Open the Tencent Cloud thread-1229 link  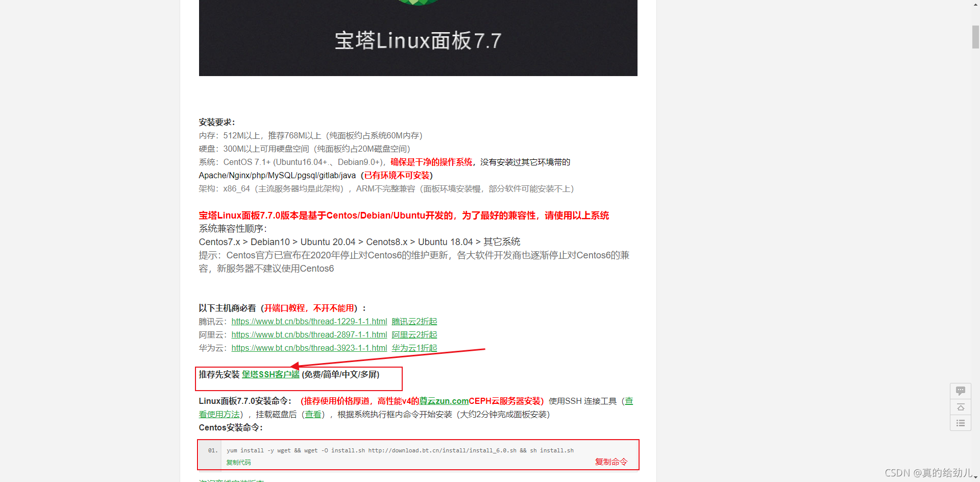point(309,322)
